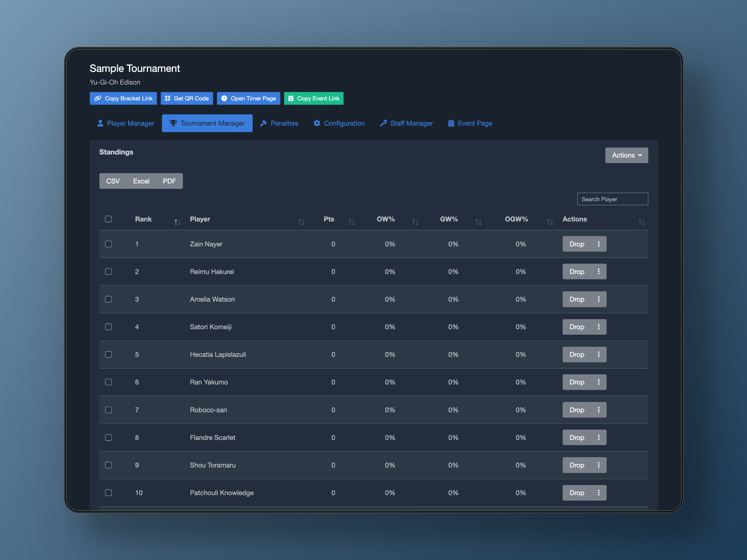
Task: Drop Amelia Watson from the tournament
Action: 576,299
